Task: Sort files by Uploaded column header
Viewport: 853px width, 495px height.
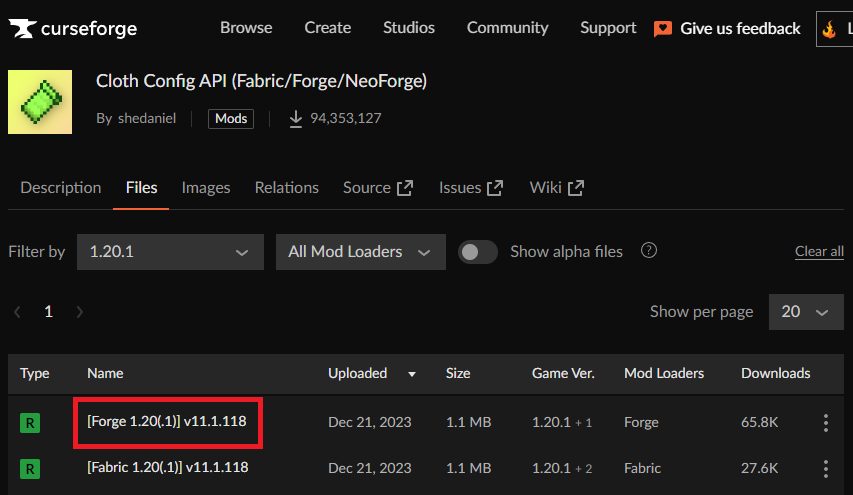Action: click(x=358, y=373)
